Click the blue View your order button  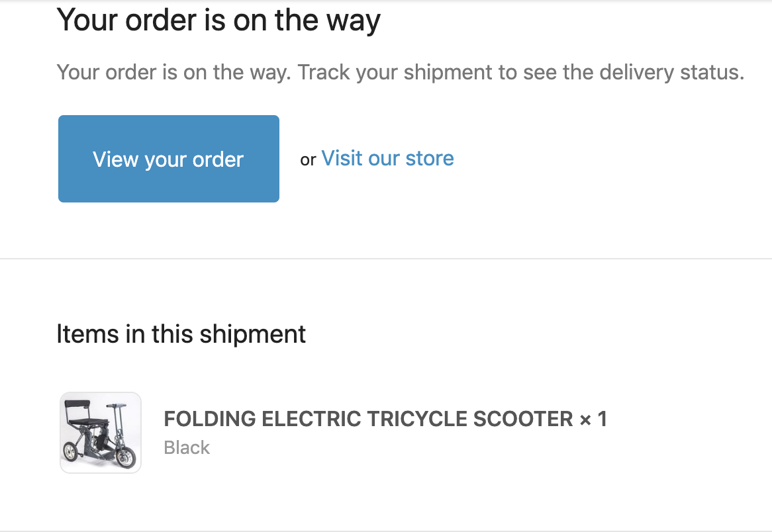tap(169, 159)
